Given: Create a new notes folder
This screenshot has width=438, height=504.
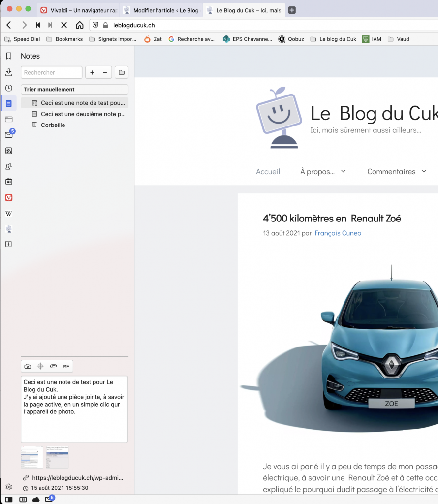Looking at the screenshot, I should [122, 72].
